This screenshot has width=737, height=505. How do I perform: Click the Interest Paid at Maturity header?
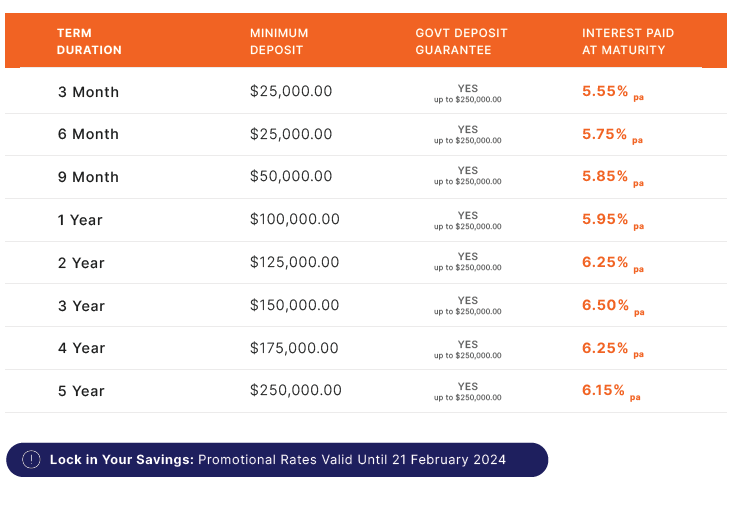click(628, 41)
